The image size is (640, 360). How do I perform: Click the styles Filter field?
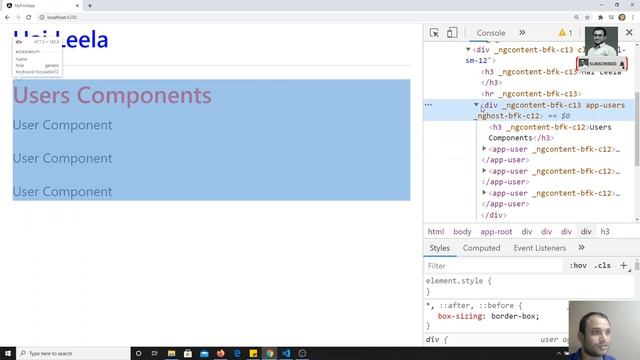[x=494, y=266]
